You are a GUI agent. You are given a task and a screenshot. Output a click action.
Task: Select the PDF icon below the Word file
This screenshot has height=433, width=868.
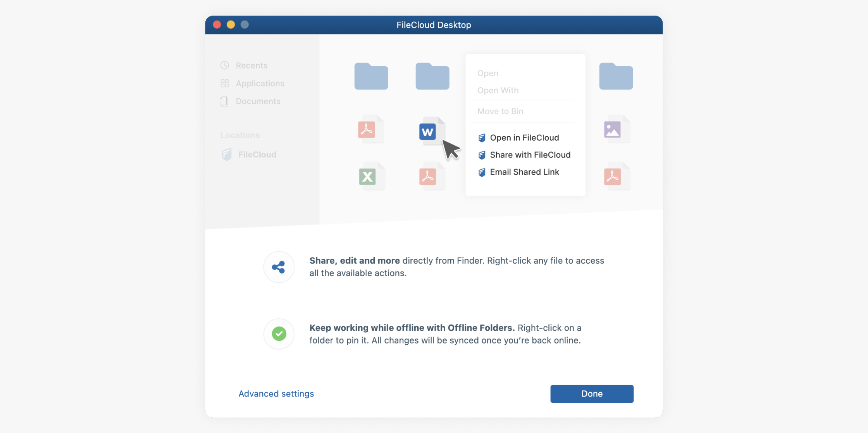point(432,176)
